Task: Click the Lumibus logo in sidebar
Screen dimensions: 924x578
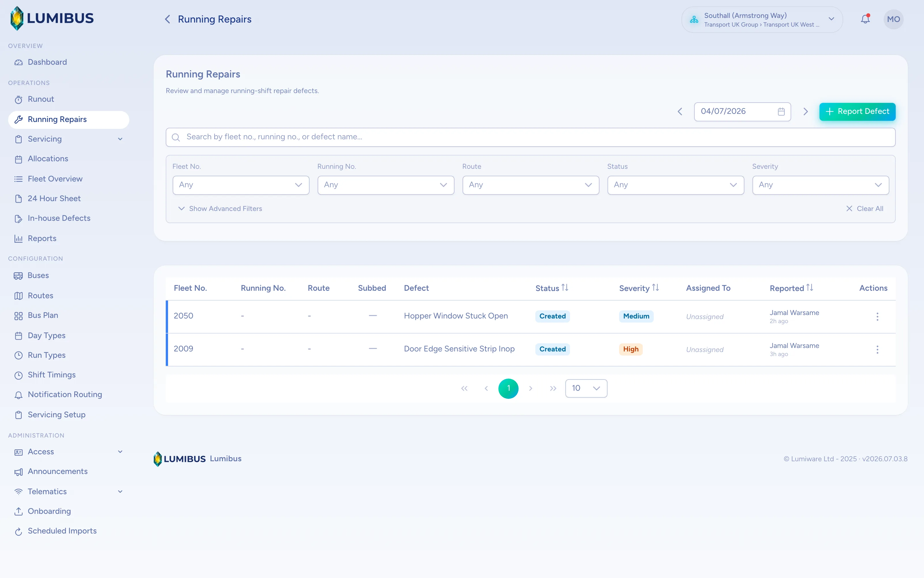Action: pyautogui.click(x=52, y=18)
